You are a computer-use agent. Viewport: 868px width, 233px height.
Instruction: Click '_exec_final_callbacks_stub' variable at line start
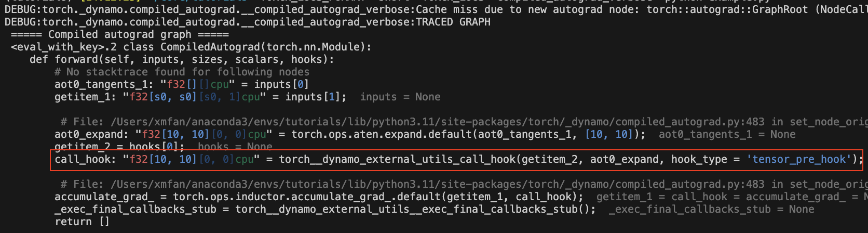point(135,209)
